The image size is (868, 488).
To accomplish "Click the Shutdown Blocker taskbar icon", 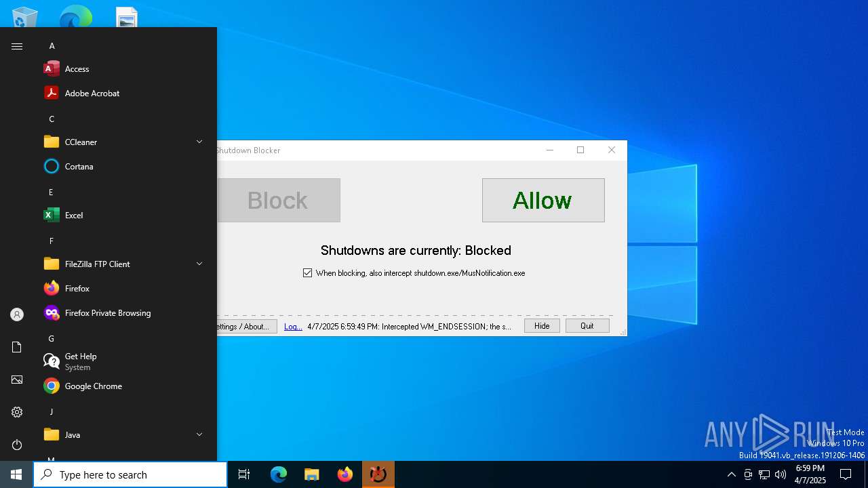I will pos(378,474).
